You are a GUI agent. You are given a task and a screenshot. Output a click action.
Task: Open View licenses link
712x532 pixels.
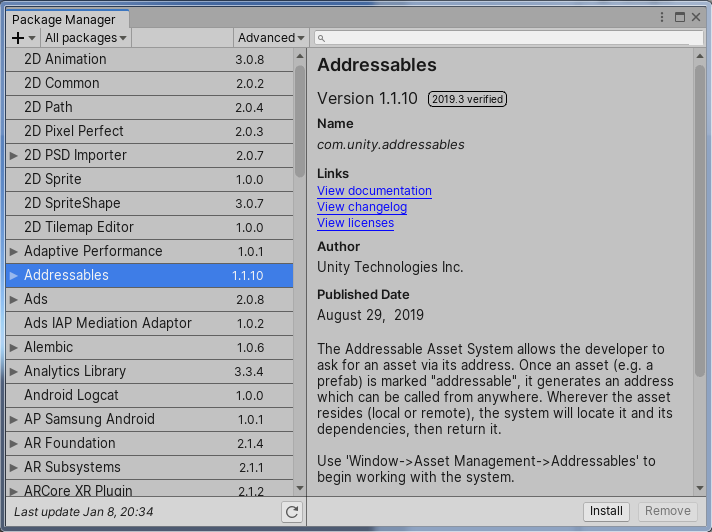point(356,223)
